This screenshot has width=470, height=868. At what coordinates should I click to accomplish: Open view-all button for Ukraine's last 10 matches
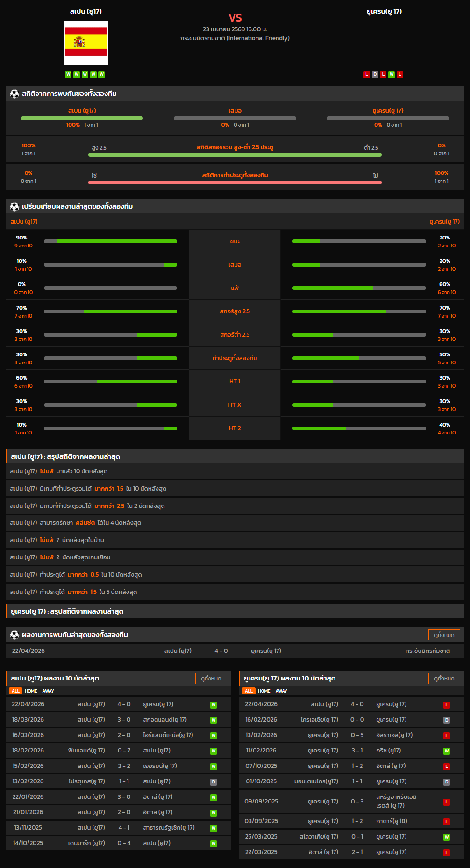(444, 679)
